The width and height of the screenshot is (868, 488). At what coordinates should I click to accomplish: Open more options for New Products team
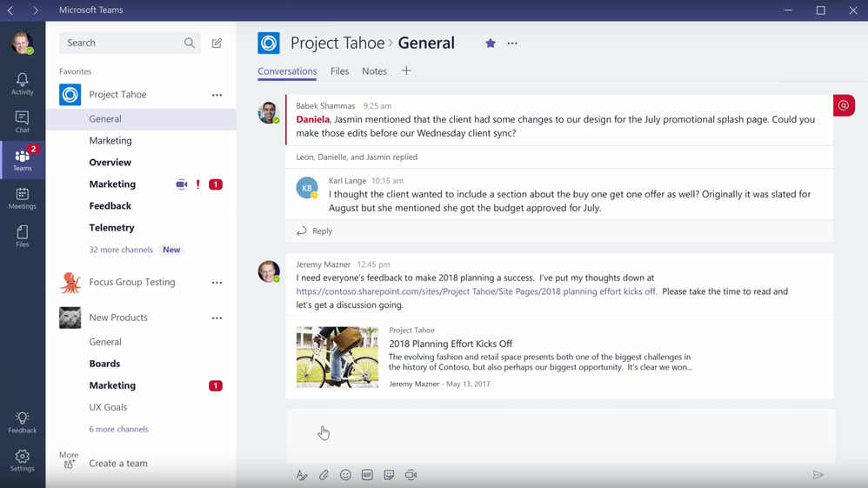217,318
